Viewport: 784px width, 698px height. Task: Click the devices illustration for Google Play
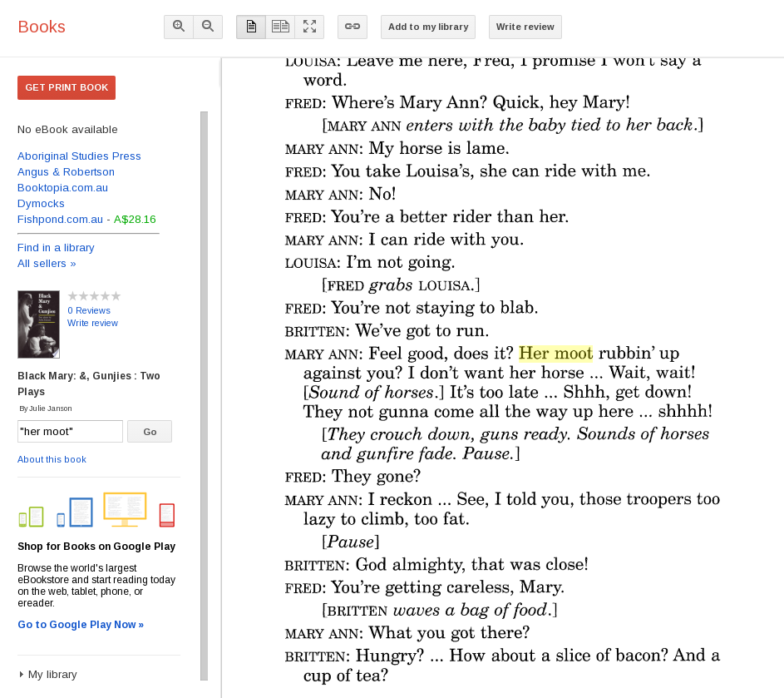(x=96, y=510)
